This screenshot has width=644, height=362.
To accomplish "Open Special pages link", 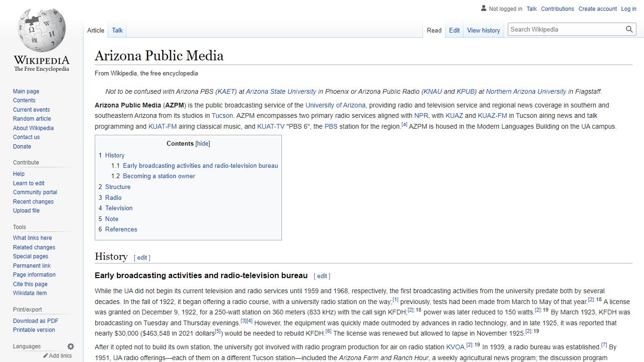I will (x=31, y=256).
